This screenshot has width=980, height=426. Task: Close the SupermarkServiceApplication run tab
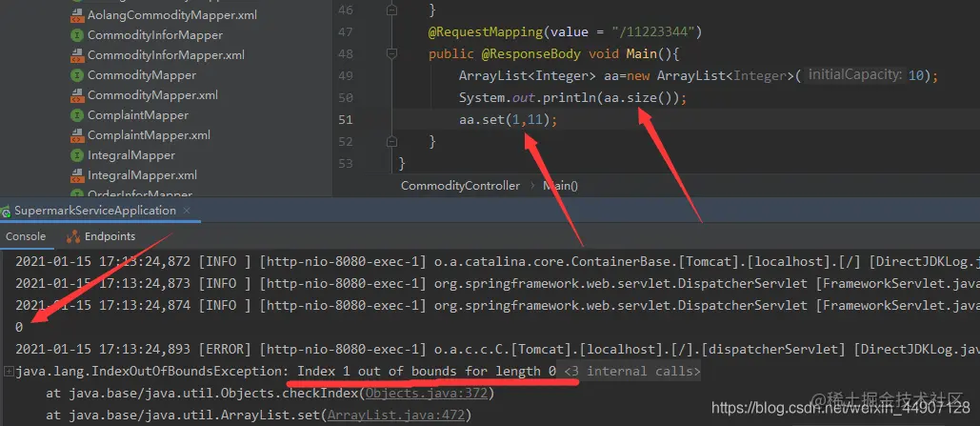tap(187, 211)
